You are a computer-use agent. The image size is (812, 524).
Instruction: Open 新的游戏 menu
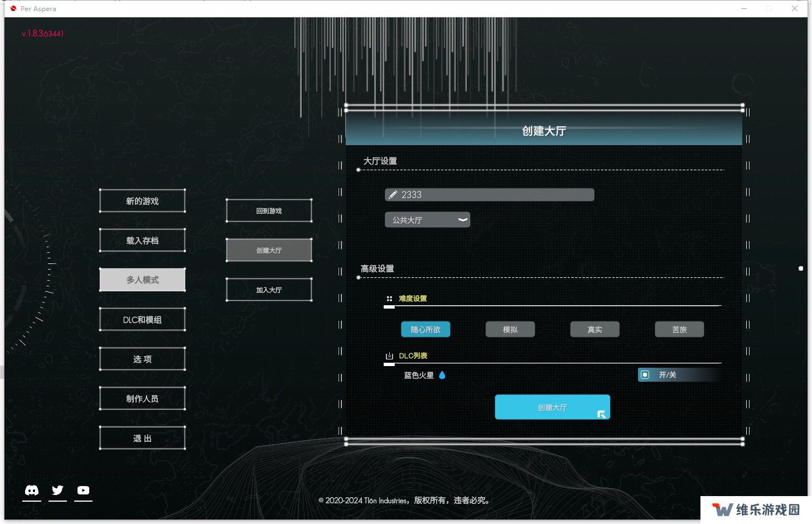coord(142,201)
